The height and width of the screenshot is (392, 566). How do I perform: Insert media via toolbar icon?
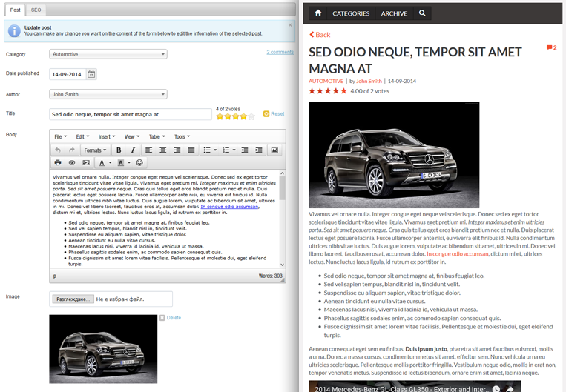tap(86, 162)
